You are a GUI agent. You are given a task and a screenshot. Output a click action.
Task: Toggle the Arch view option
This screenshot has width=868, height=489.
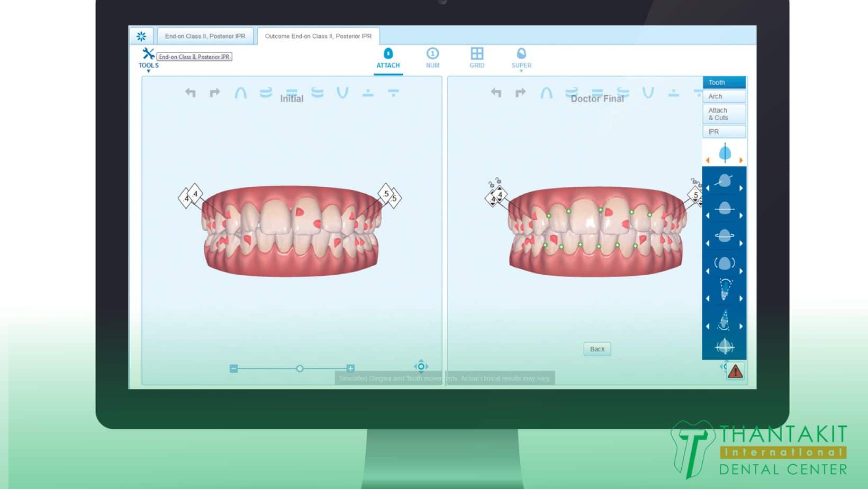point(724,96)
